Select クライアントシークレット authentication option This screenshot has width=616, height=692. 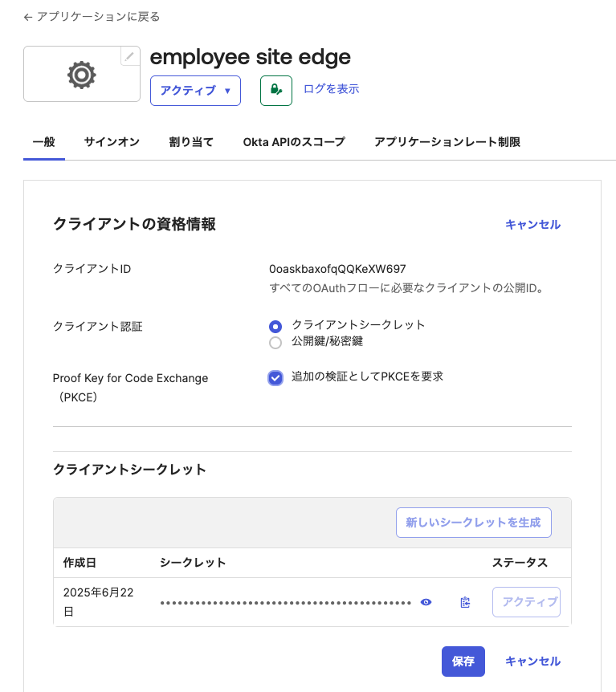pyautogui.click(x=275, y=326)
